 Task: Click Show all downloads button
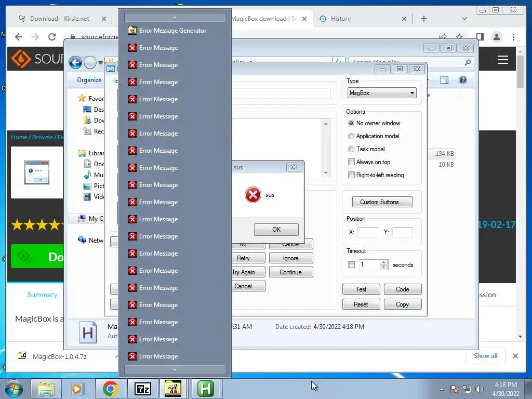(486, 355)
